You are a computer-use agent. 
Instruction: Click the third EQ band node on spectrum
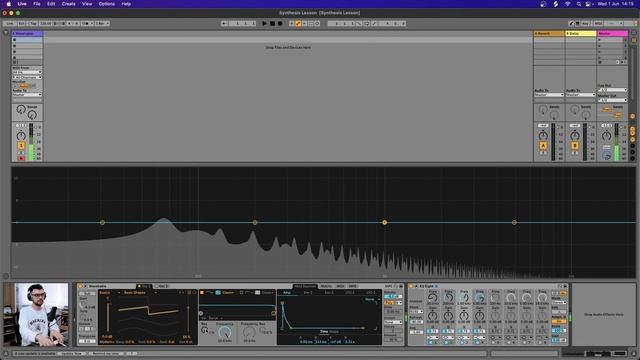(384, 222)
